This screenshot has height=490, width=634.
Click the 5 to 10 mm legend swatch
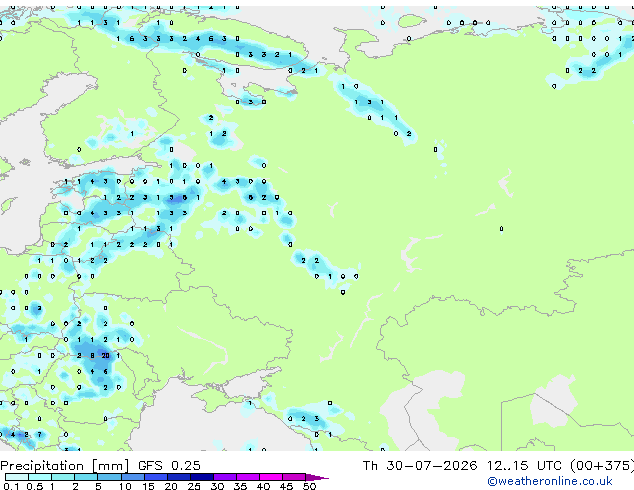109,477
